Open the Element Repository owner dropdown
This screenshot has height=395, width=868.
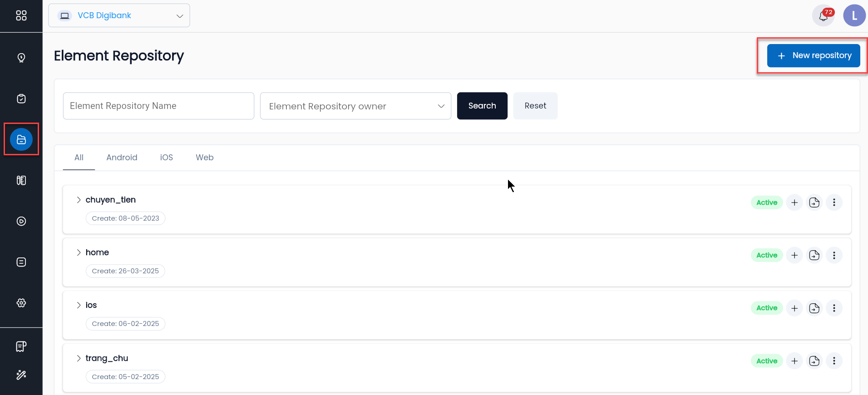[x=355, y=106]
